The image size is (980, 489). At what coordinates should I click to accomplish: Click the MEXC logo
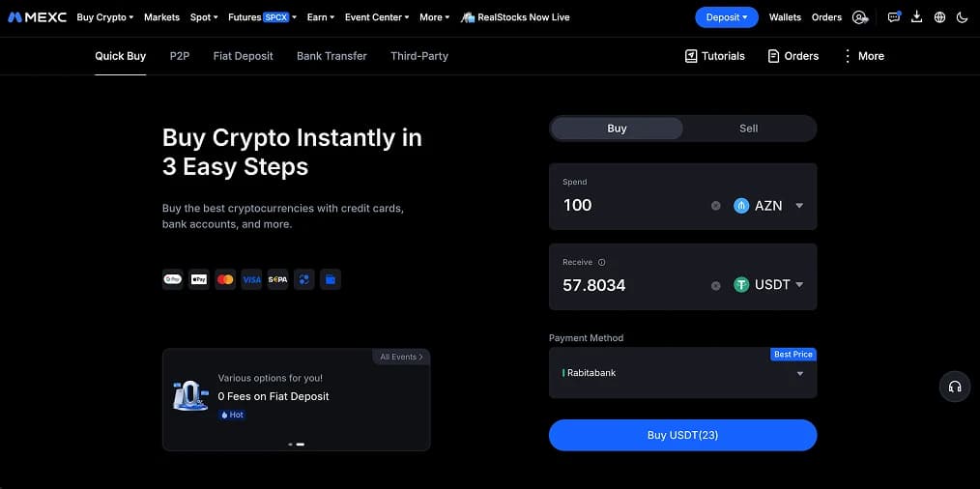pyautogui.click(x=37, y=17)
